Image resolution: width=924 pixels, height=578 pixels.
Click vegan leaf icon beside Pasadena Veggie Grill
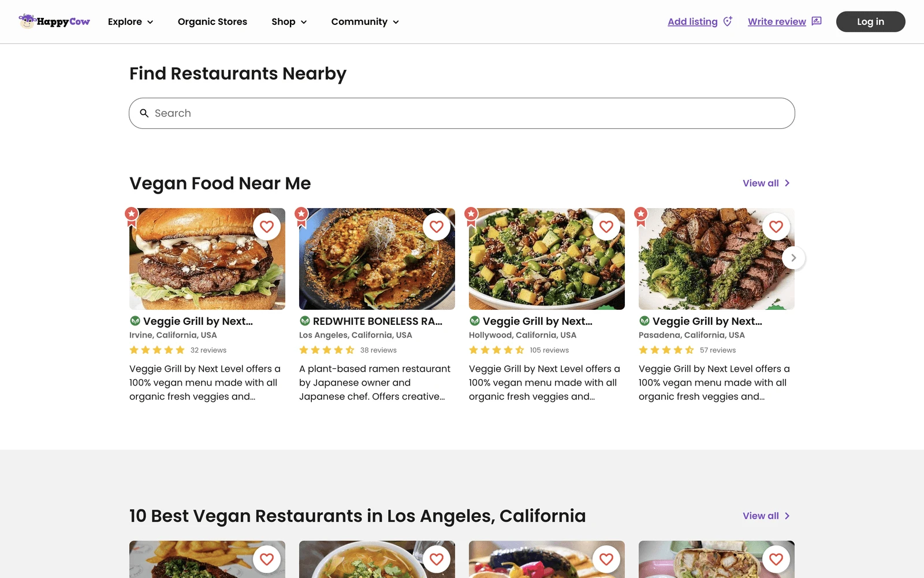pyautogui.click(x=644, y=321)
